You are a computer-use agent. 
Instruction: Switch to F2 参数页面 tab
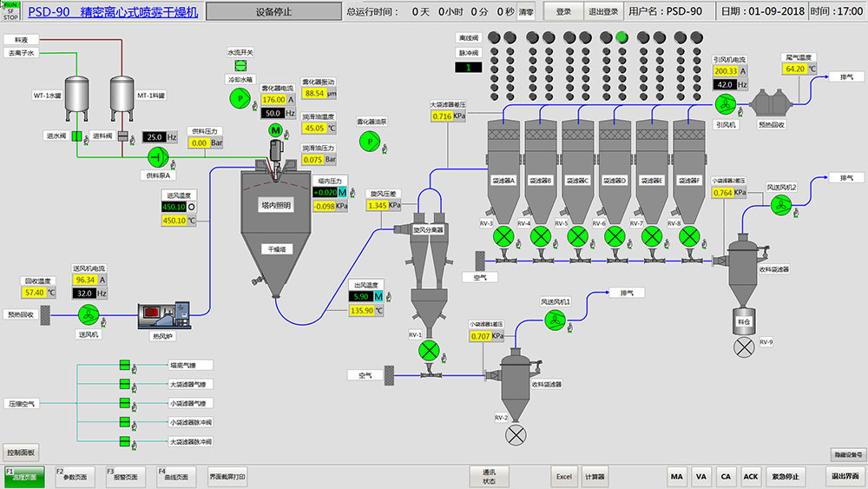coord(76,476)
